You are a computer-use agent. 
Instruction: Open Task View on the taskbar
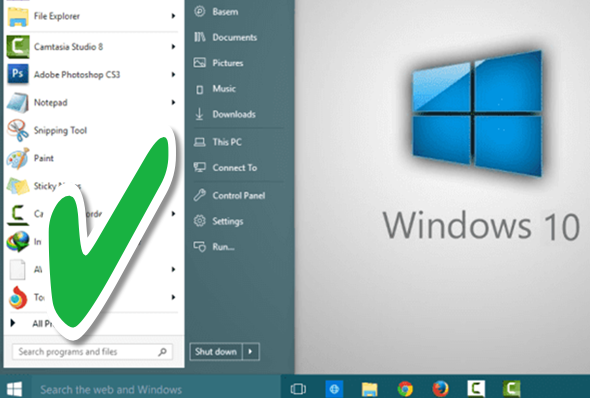click(x=298, y=389)
